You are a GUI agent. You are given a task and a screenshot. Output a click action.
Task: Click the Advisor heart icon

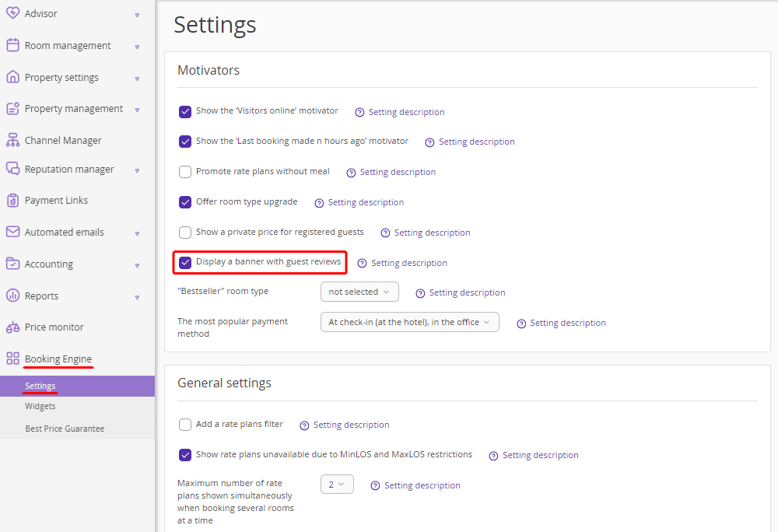(13, 13)
